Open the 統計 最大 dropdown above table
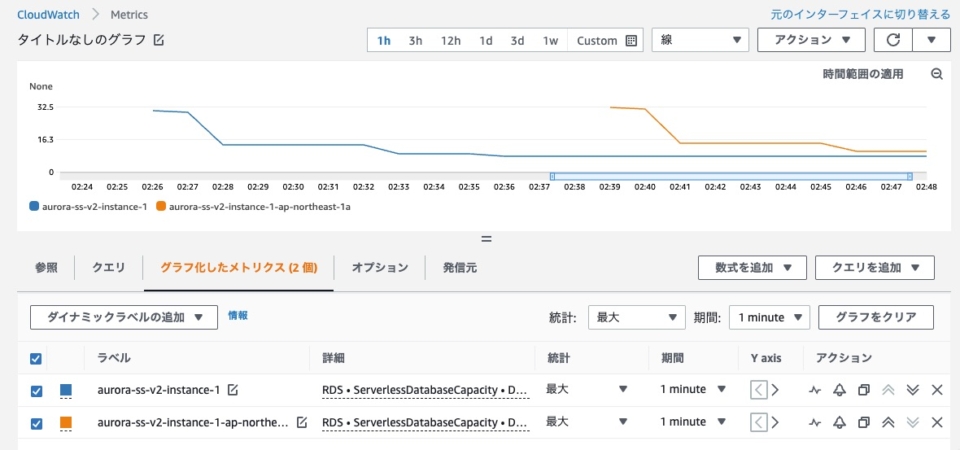The width and height of the screenshot is (960, 450). (x=637, y=317)
